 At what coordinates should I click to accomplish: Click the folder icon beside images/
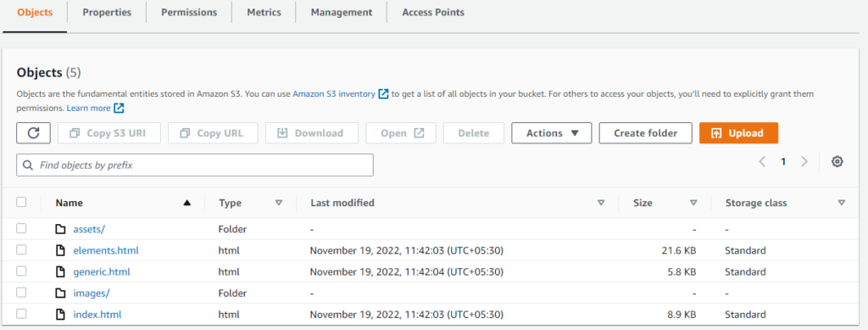[61, 293]
